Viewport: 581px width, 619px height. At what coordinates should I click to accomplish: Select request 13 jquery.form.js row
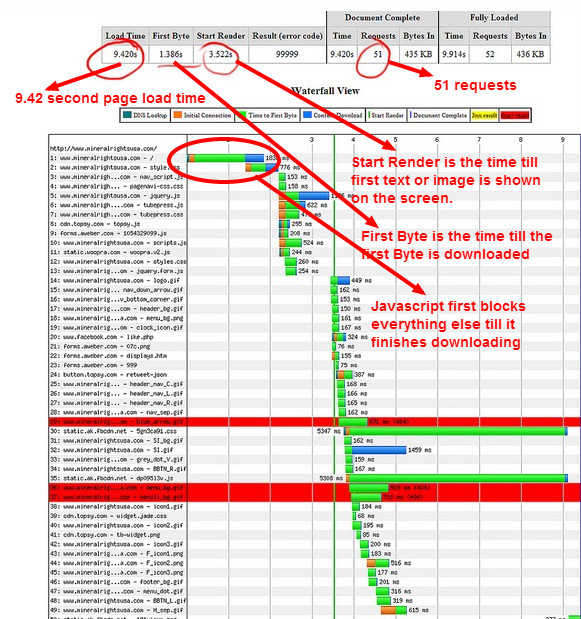[x=315, y=271]
